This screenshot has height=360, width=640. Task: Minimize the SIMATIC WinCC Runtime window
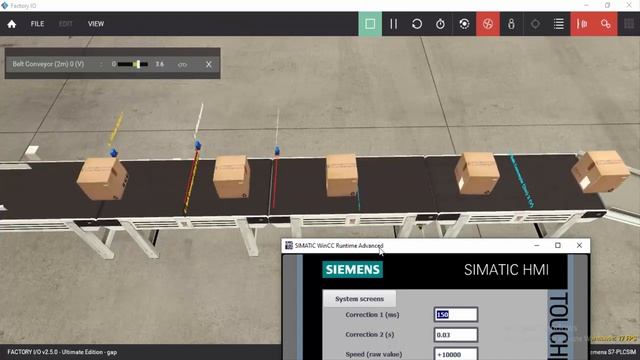(x=537, y=245)
